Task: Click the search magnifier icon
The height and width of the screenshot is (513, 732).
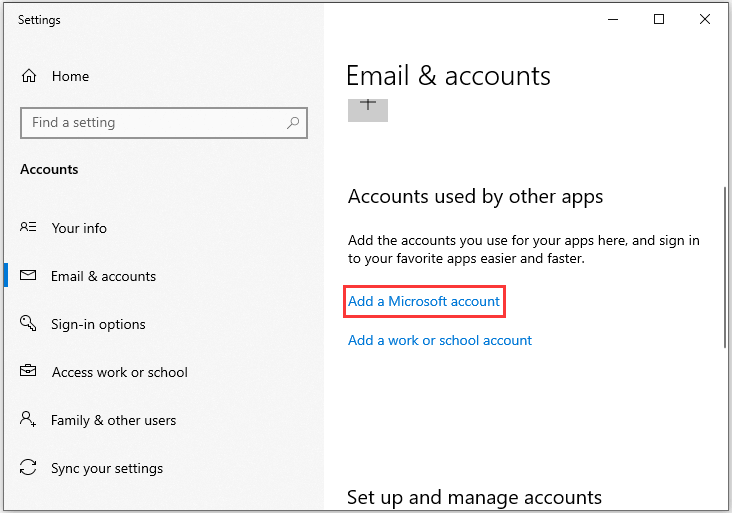Action: point(293,123)
